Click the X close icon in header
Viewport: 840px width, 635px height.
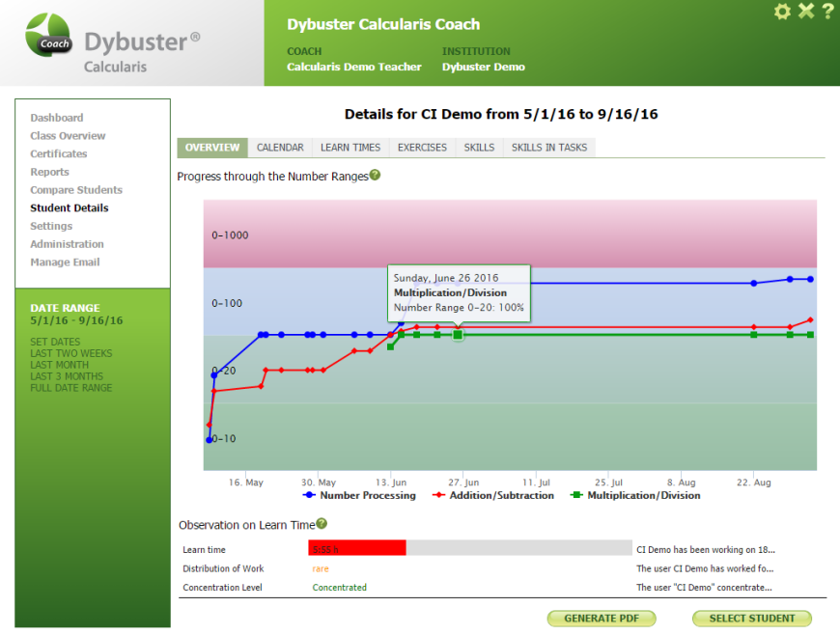[805, 11]
